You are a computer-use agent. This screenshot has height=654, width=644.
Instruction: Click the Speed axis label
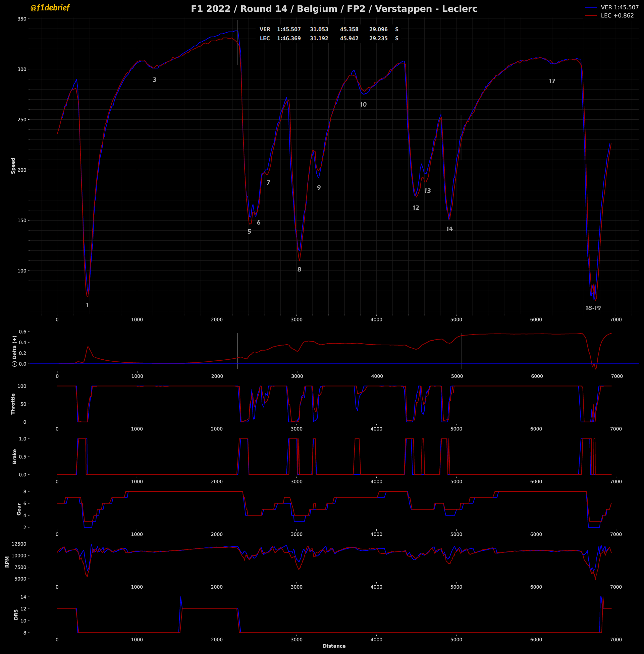(x=13, y=166)
